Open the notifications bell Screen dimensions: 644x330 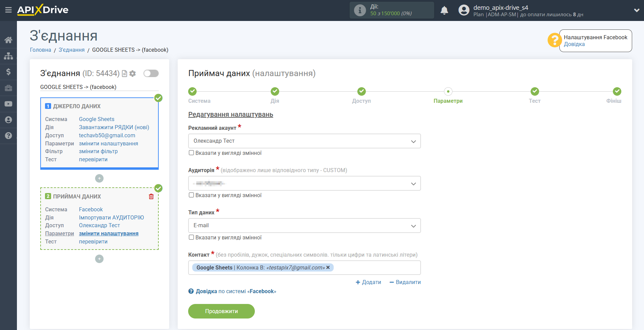coord(444,10)
